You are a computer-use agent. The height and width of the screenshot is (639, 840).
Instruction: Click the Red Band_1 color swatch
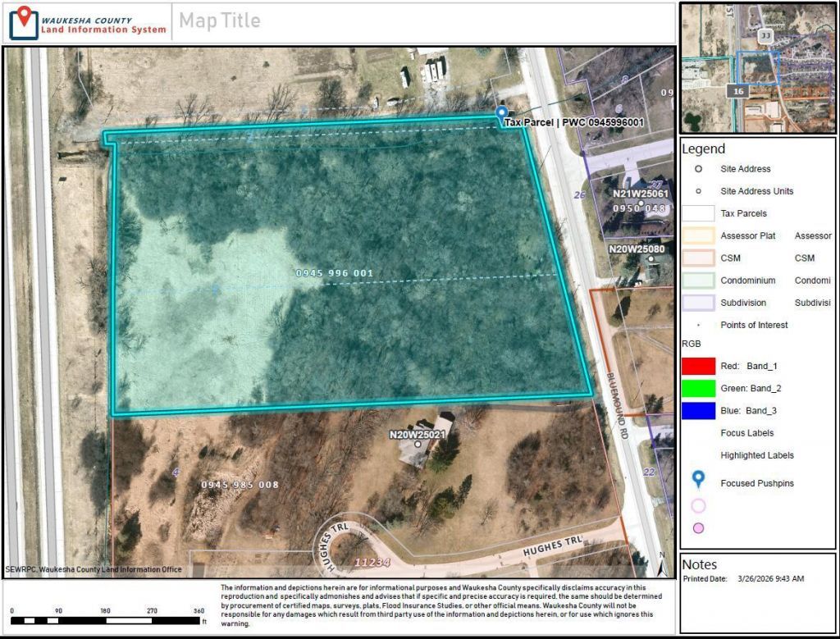698,365
